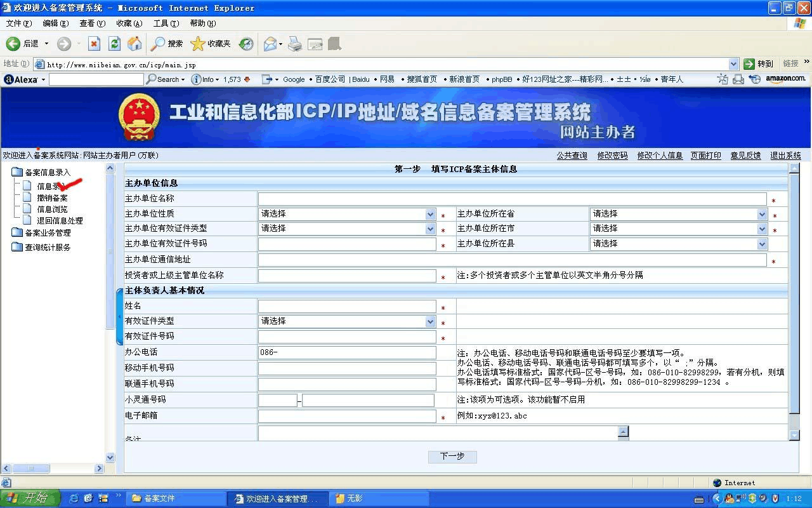
Task: Click the 电子邮箱 input field
Action: 347,417
